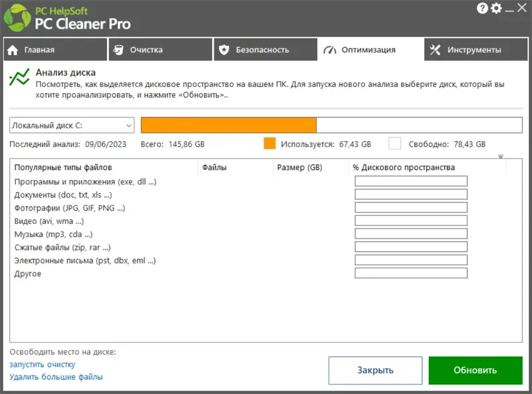Viewport: 532px width, 394px height.
Task: Click the Удалить большие файлы link
Action: coord(56,377)
